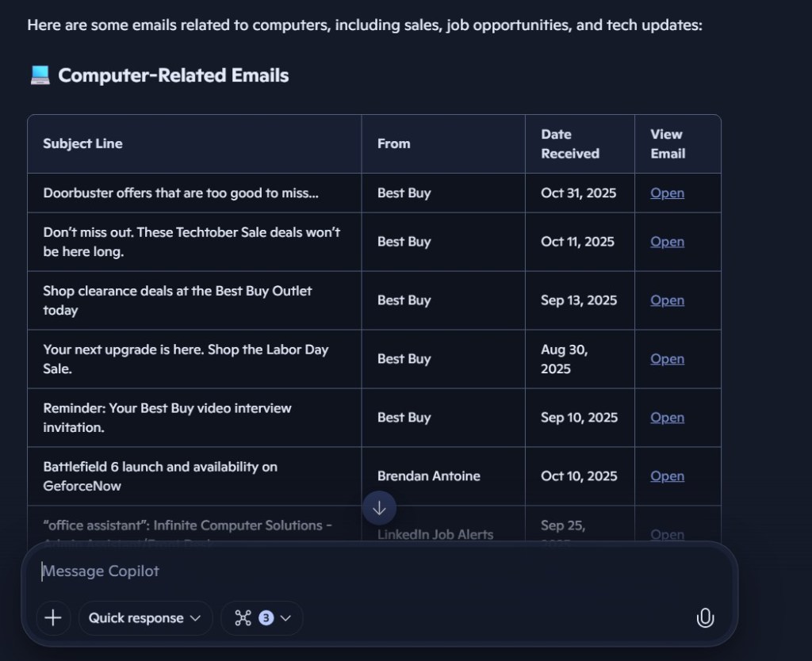This screenshot has width=812, height=661.
Task: Open the video interview reminder email
Action: point(667,418)
